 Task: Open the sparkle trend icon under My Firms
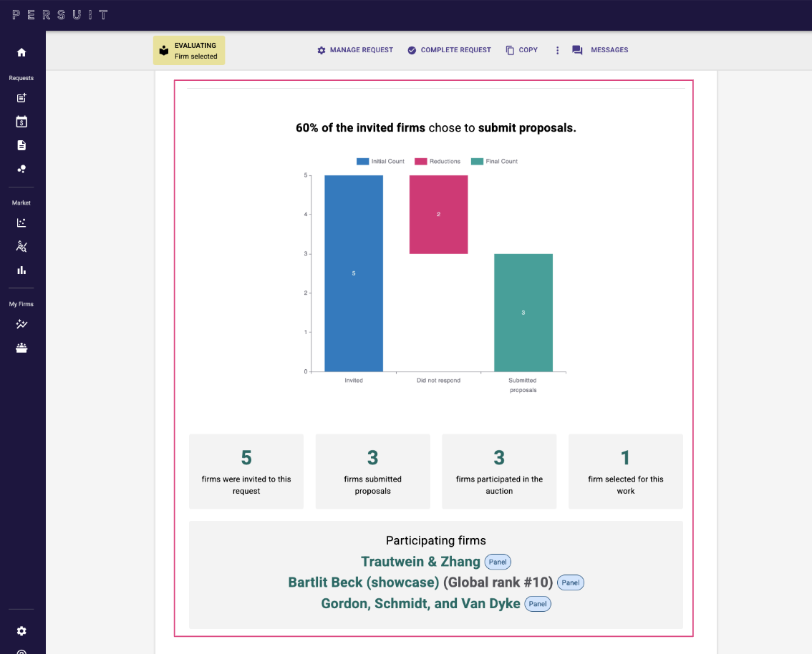pos(21,324)
